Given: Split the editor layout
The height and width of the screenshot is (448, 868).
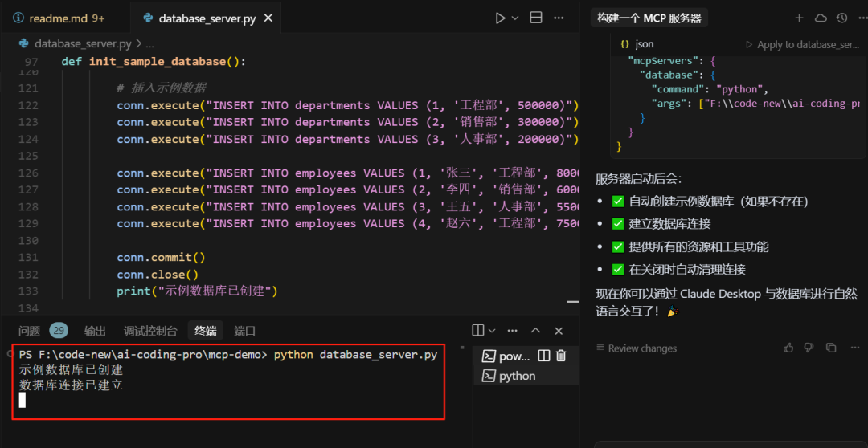Looking at the screenshot, I should (x=536, y=18).
